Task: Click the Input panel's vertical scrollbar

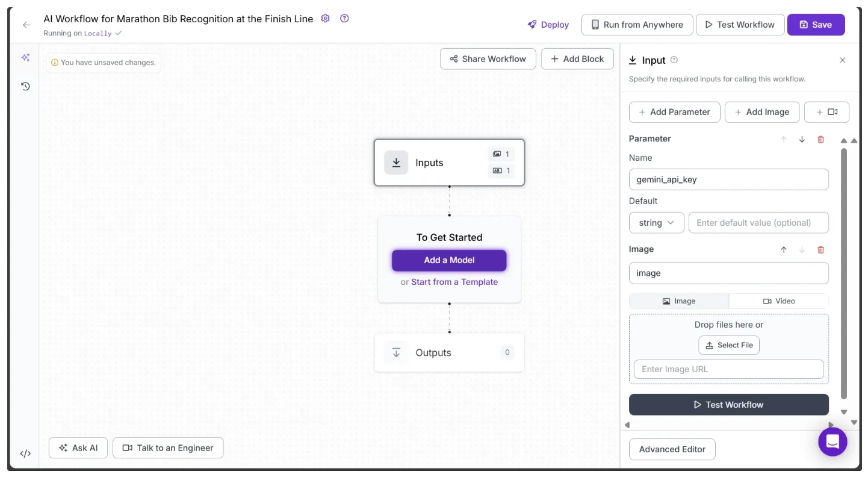Action: pos(844,273)
